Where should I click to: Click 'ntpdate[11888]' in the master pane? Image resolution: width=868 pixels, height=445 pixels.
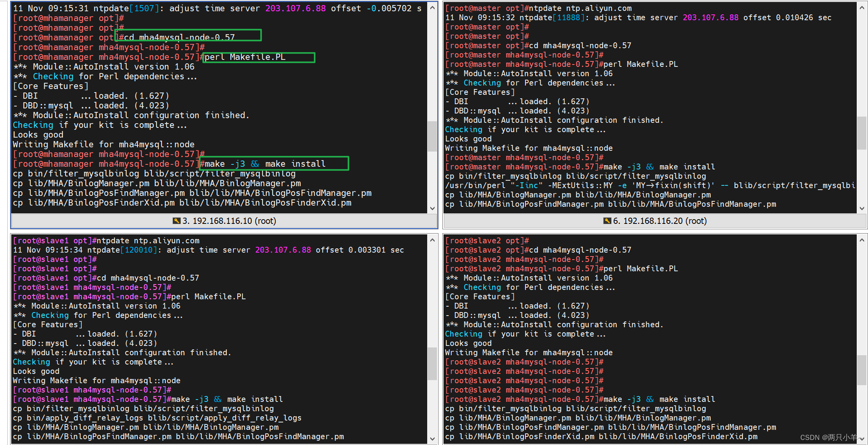point(552,17)
